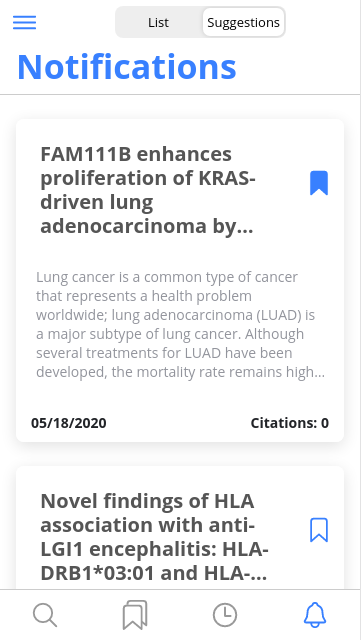
Task: Bookmark the HLA association article
Action: point(319,530)
